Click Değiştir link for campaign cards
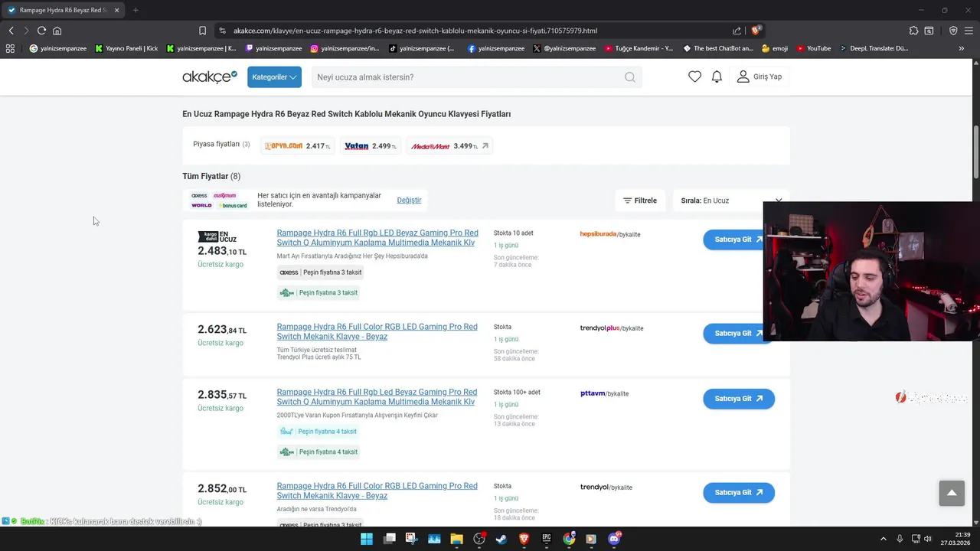The height and width of the screenshot is (551, 980). coord(409,201)
